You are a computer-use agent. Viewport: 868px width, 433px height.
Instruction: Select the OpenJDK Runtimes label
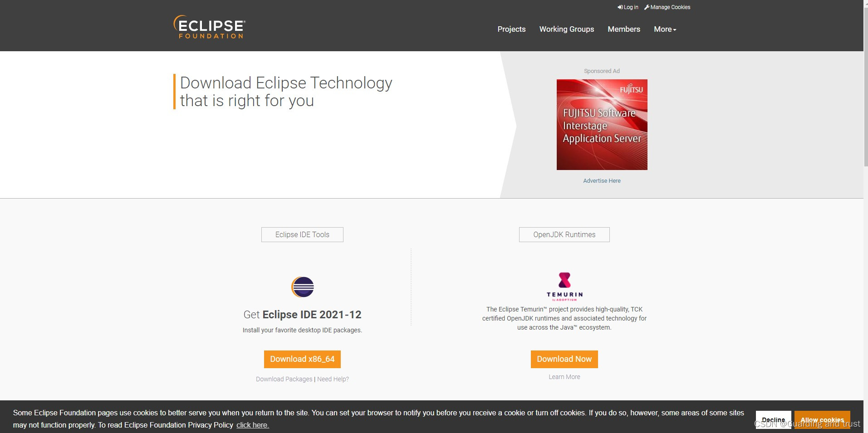pyautogui.click(x=564, y=234)
